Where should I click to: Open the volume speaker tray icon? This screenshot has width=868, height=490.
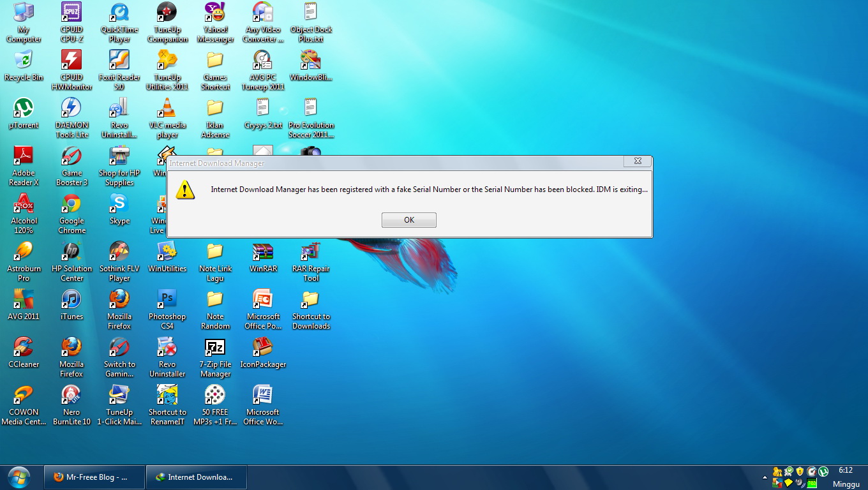[800, 482]
